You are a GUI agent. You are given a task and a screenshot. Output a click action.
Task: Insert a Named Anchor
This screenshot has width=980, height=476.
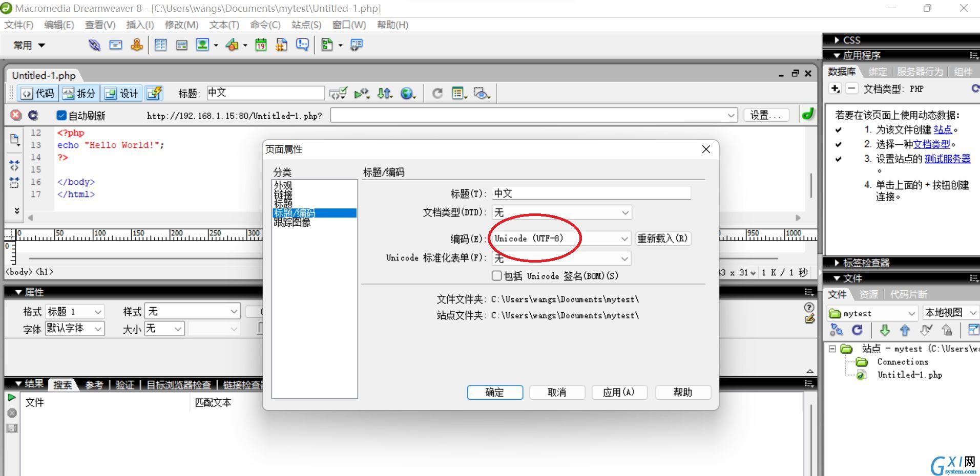pos(136,45)
